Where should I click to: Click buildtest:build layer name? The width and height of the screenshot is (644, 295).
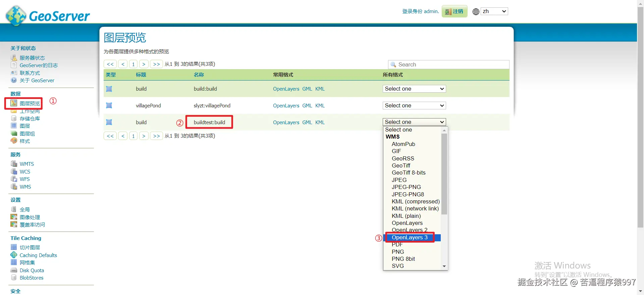[209, 122]
